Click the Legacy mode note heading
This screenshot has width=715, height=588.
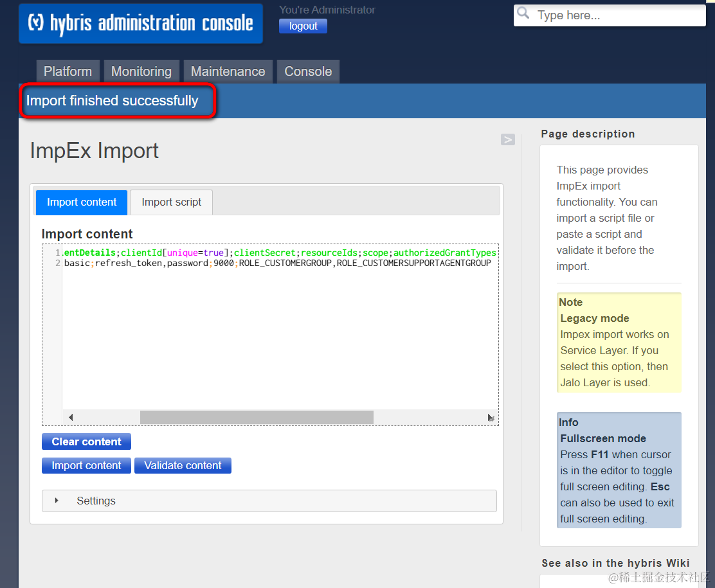tap(595, 318)
